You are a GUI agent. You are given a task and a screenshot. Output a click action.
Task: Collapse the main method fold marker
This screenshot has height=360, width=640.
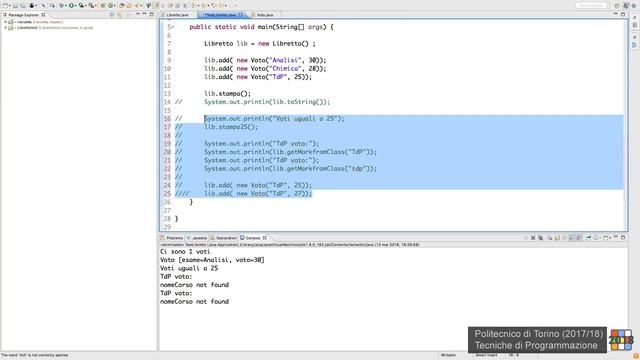click(173, 27)
